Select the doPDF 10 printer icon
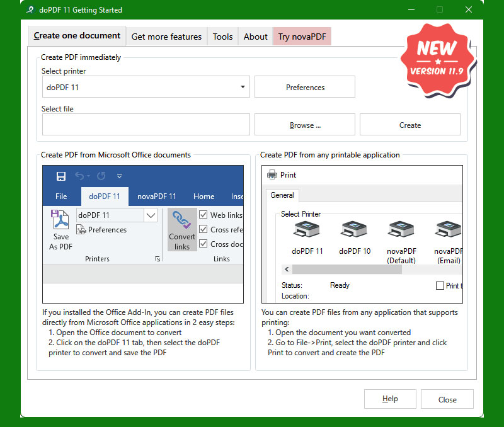 click(353, 229)
